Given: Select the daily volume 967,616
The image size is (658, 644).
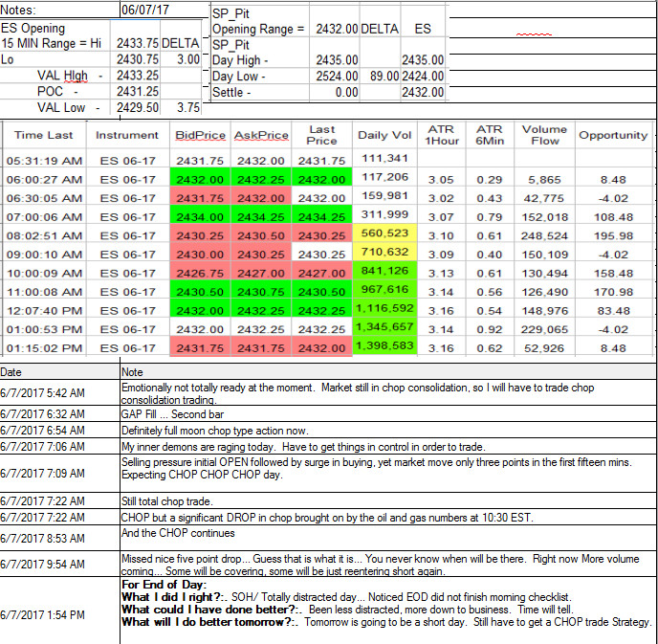Looking at the screenshot, I should coord(384,290).
